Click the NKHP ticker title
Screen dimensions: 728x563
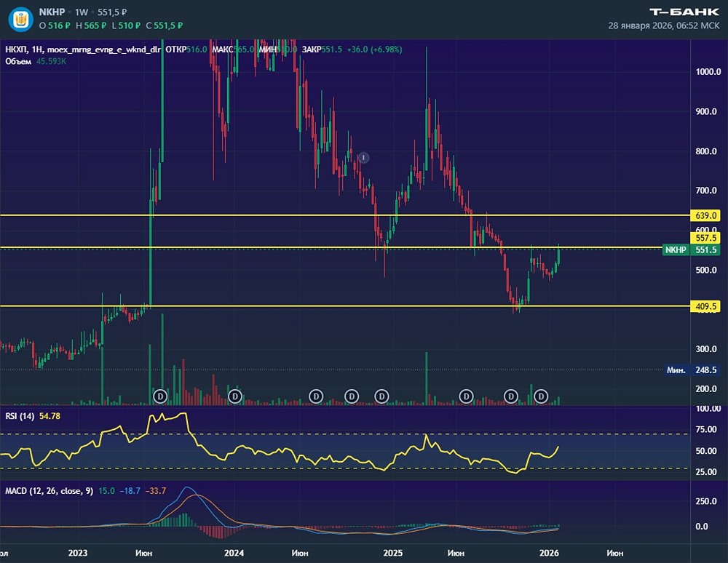[52, 12]
